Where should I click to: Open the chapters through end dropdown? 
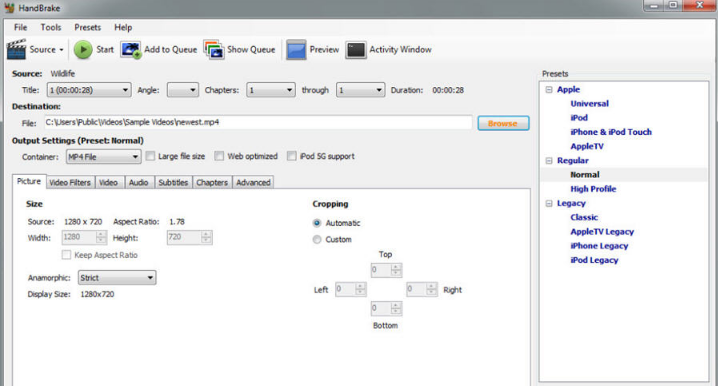(360, 90)
